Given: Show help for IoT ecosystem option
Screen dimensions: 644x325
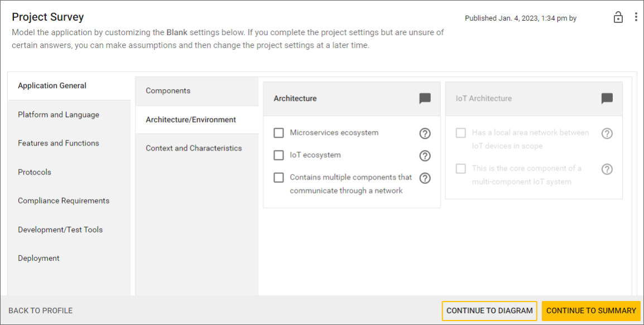Looking at the screenshot, I should tap(425, 156).
